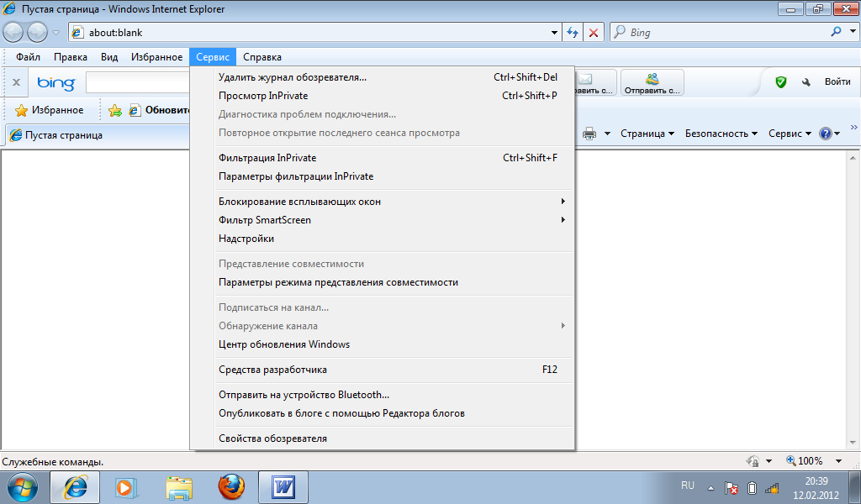Viewport: 861px width, 504px height.
Task: Expand the address bar history dropdown
Action: 555,33
